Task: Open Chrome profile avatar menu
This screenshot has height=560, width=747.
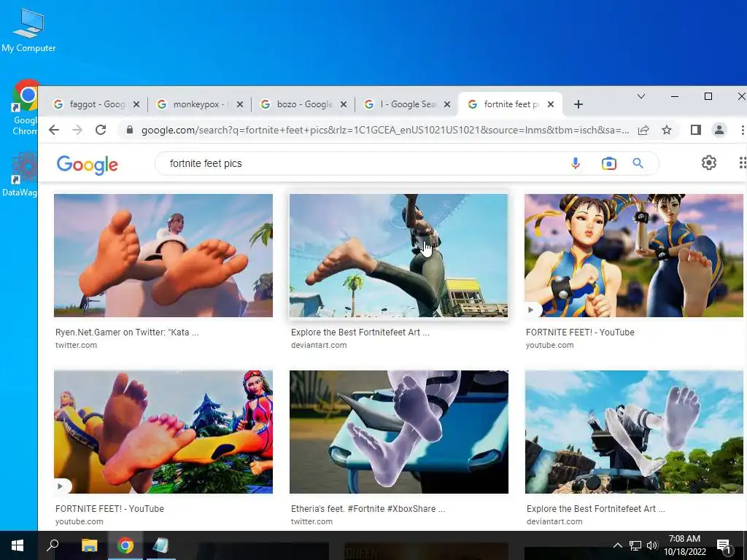Action: pyautogui.click(x=719, y=130)
